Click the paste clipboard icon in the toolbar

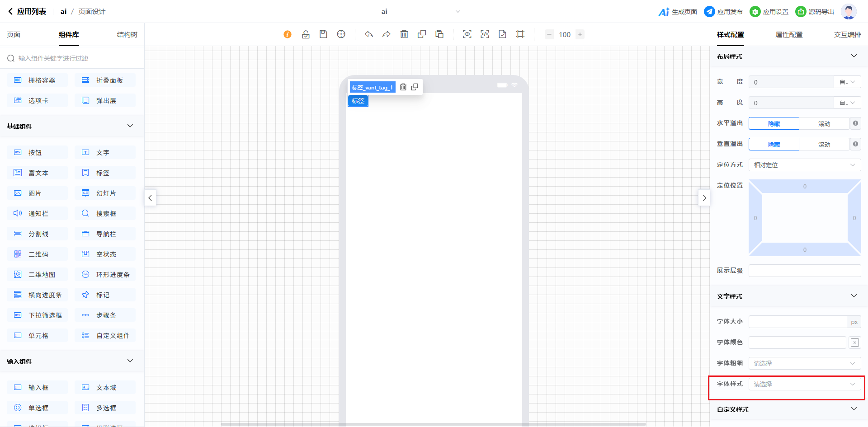pos(439,34)
